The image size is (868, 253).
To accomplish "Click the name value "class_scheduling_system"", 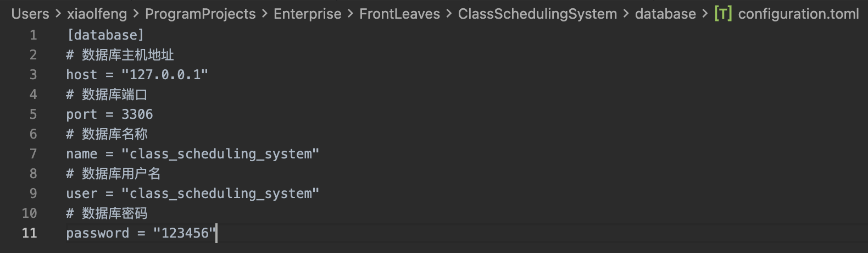I will (220, 154).
